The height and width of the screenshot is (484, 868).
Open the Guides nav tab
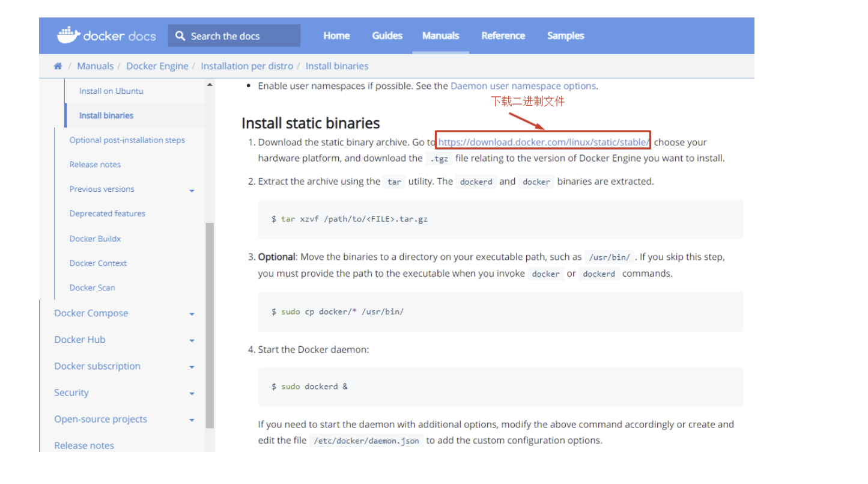[387, 35]
